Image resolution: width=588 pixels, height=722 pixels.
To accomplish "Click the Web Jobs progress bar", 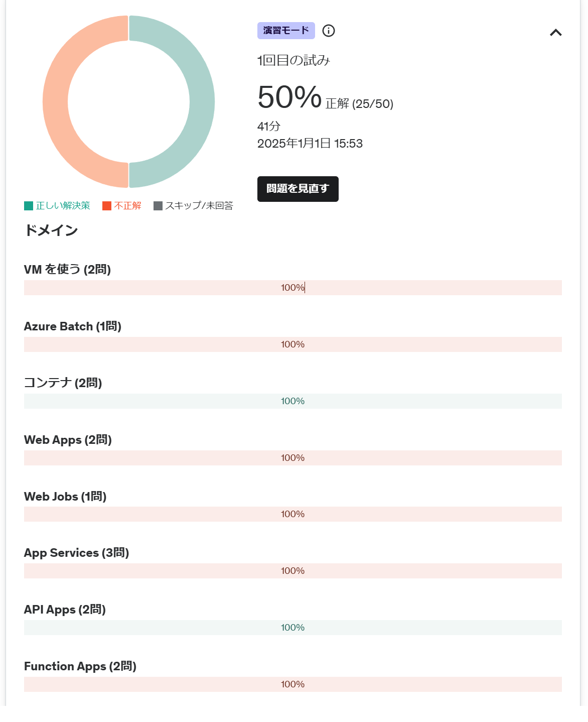I will coord(292,514).
